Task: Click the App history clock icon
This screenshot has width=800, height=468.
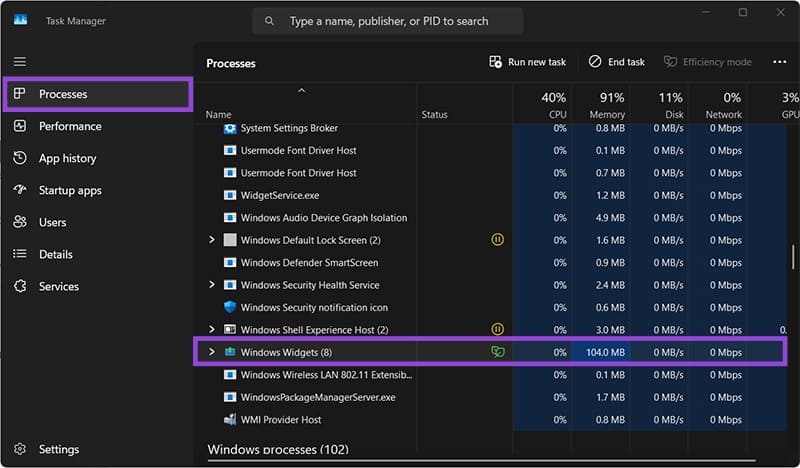Action: click(20, 158)
